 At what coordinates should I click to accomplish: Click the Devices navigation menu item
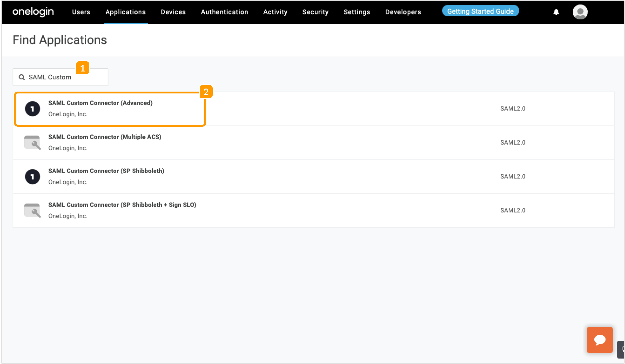(x=172, y=12)
